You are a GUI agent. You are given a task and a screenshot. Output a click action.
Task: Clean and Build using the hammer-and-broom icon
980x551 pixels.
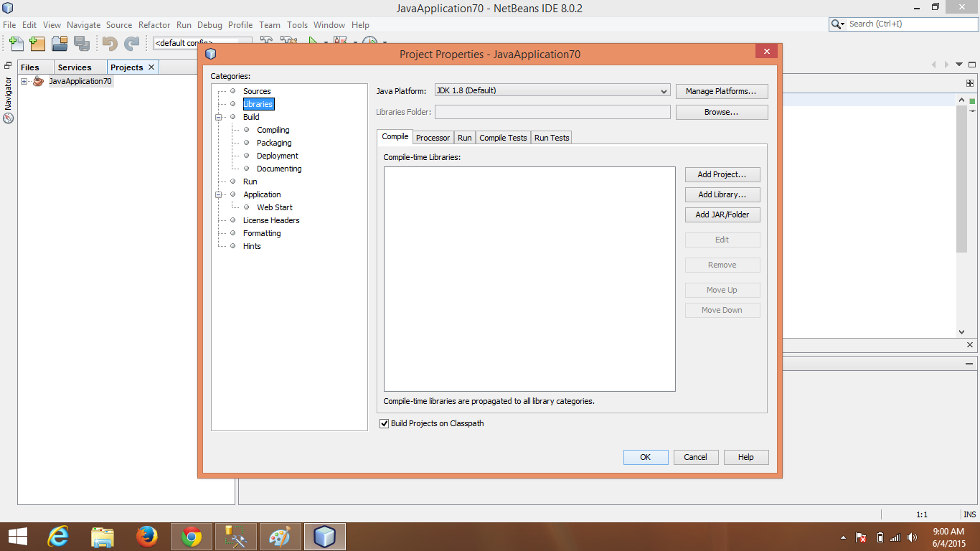[289, 41]
